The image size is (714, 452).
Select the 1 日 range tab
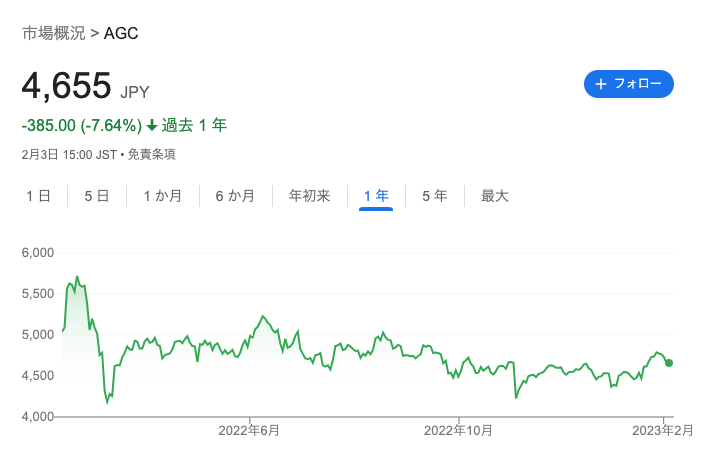[x=38, y=196]
